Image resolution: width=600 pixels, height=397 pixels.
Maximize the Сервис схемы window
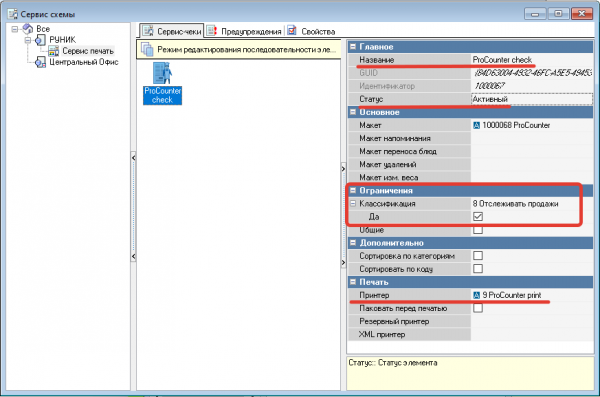click(x=558, y=14)
